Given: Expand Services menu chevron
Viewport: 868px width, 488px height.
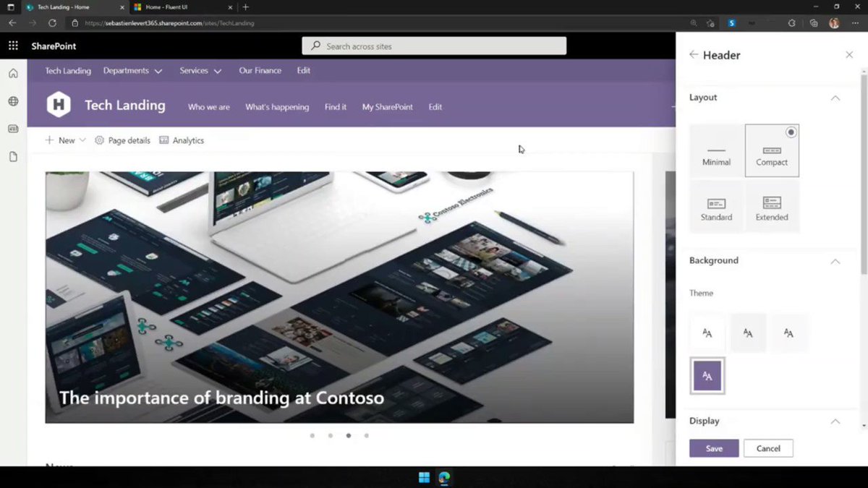Looking at the screenshot, I should click(216, 71).
